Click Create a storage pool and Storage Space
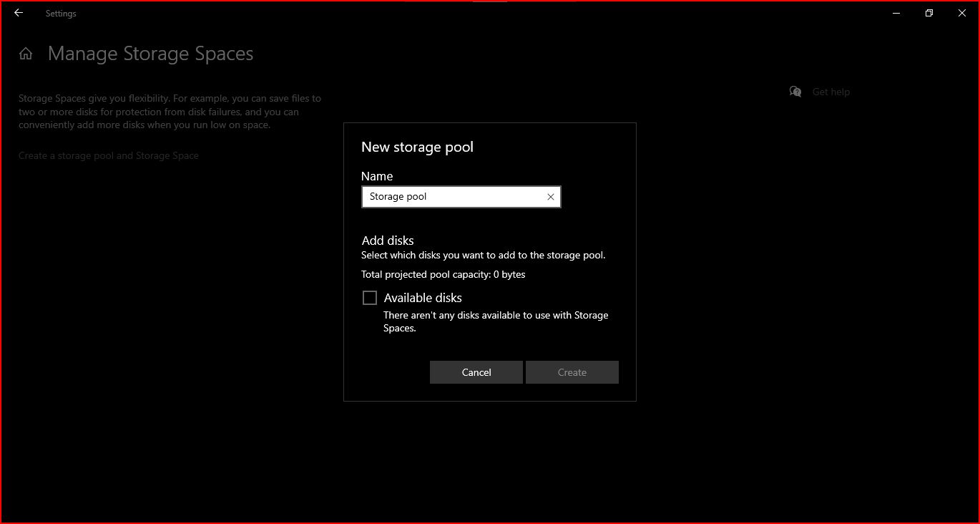 click(109, 155)
